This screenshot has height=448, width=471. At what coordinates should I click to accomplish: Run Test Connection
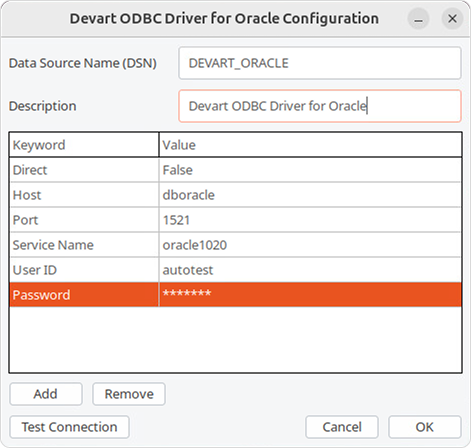point(69,427)
